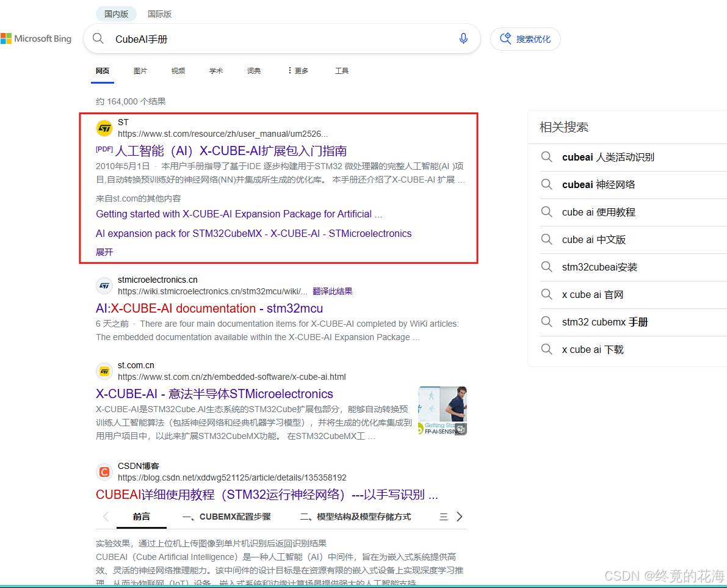Viewport: 727px width, 588px height.
Task: Open Getting started with X-CUBE-AI Expansion Package link
Action: [x=239, y=214]
